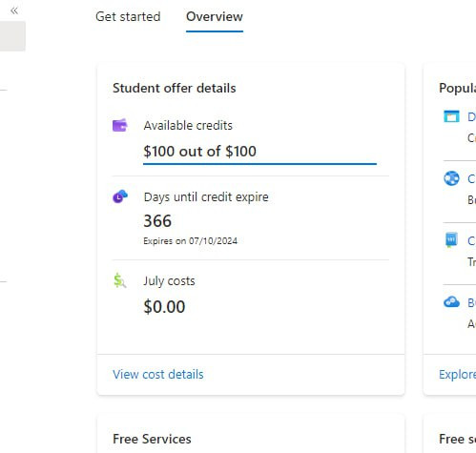
Task: Click the blue chat bot service icon
Action: click(451, 240)
